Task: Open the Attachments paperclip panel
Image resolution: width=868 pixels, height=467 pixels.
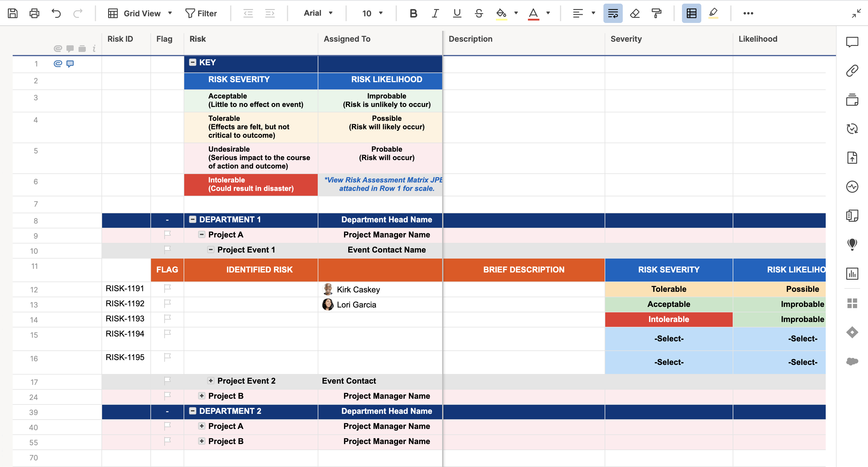Action: pyautogui.click(x=852, y=71)
